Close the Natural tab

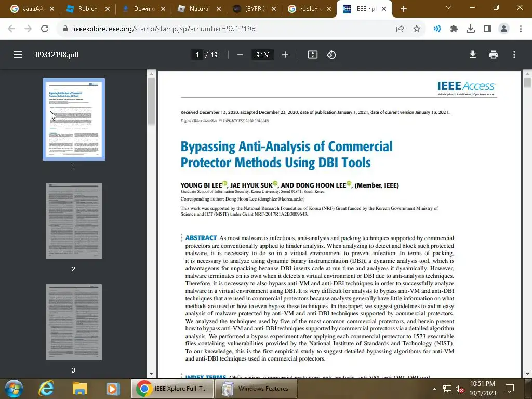click(219, 9)
